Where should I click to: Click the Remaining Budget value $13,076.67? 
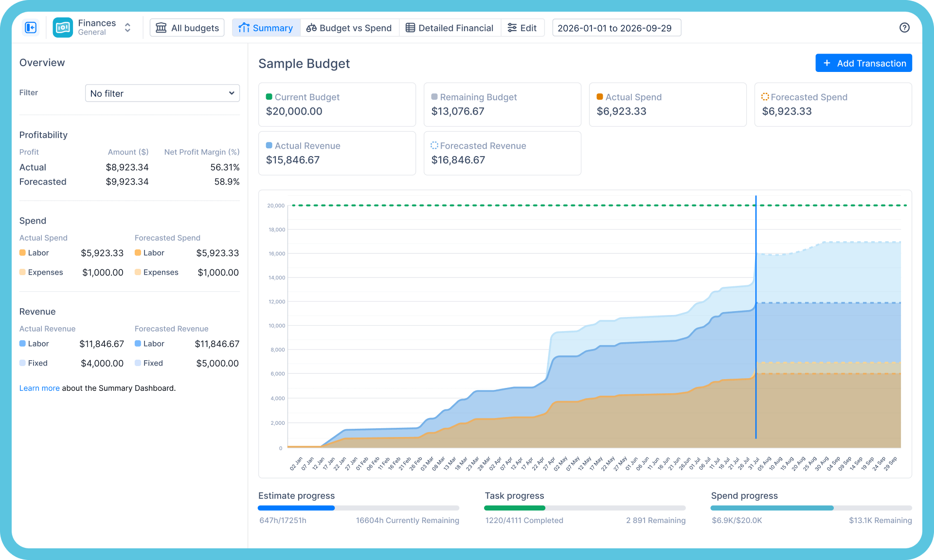pyautogui.click(x=458, y=111)
